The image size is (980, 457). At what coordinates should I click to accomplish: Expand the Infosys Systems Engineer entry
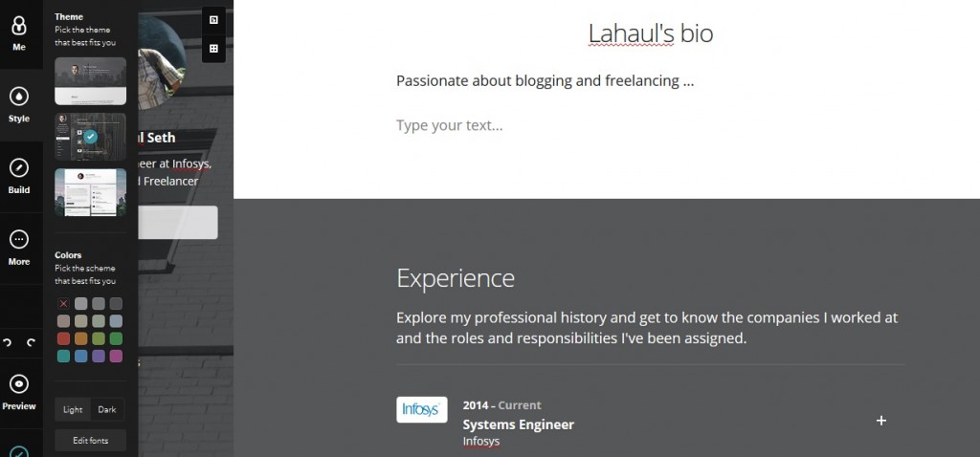coord(881,420)
